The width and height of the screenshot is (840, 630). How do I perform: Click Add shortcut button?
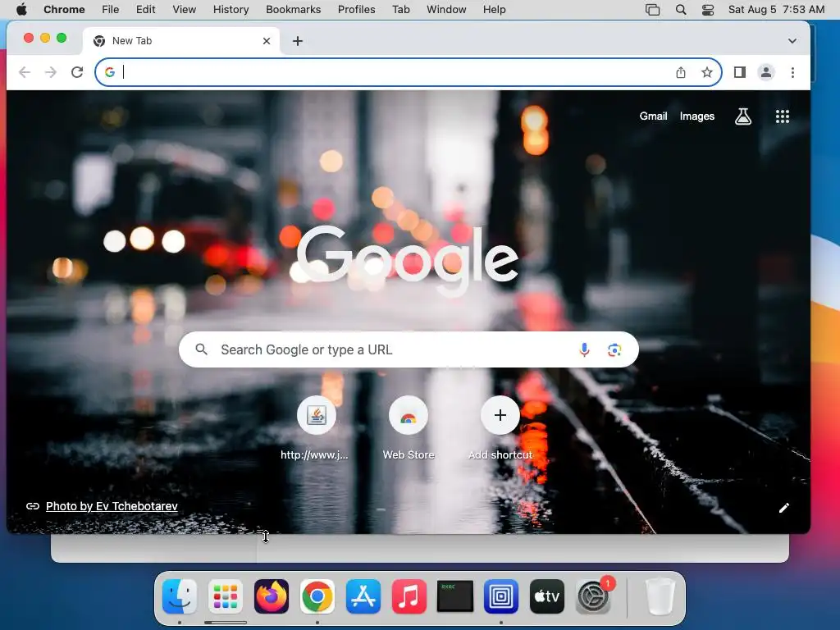coord(500,428)
